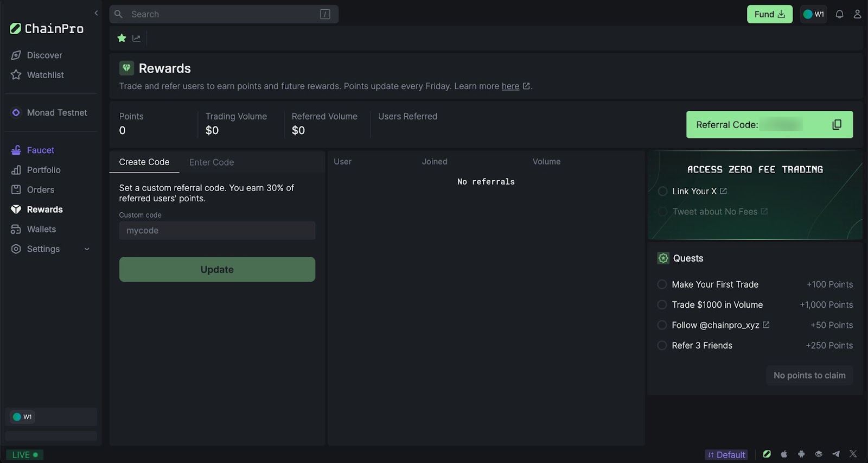Toggle the Trade $1000 in Volume quest
868x463 pixels.
[x=662, y=305]
